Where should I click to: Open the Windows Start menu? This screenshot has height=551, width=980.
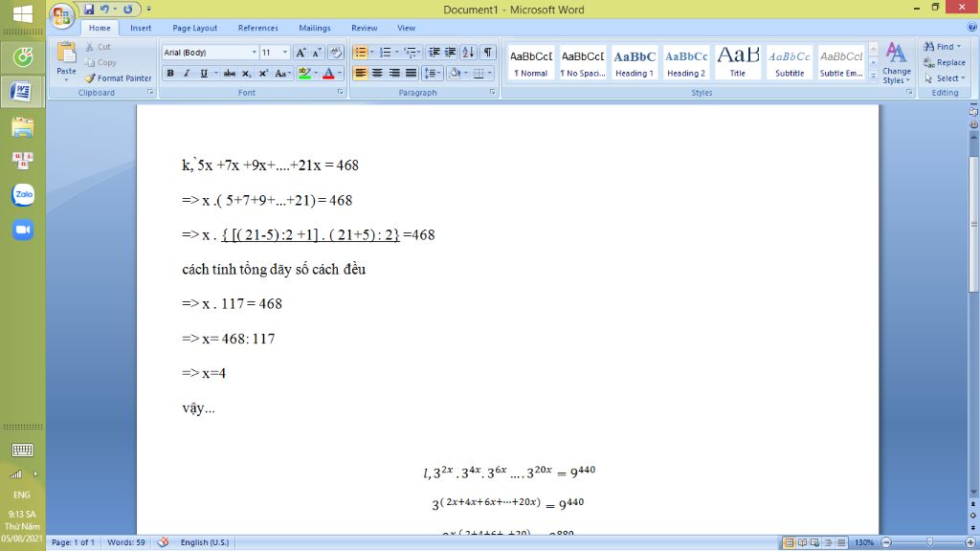(23, 13)
